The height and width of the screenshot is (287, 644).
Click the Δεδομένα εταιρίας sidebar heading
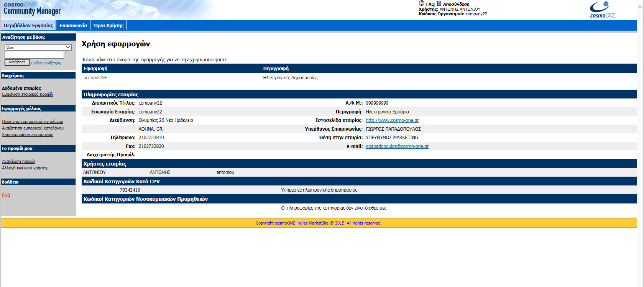[x=21, y=88]
